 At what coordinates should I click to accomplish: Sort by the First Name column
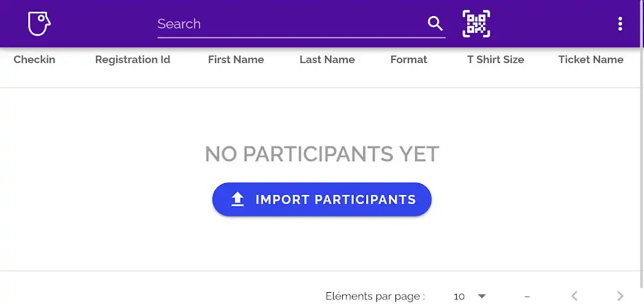click(x=236, y=59)
